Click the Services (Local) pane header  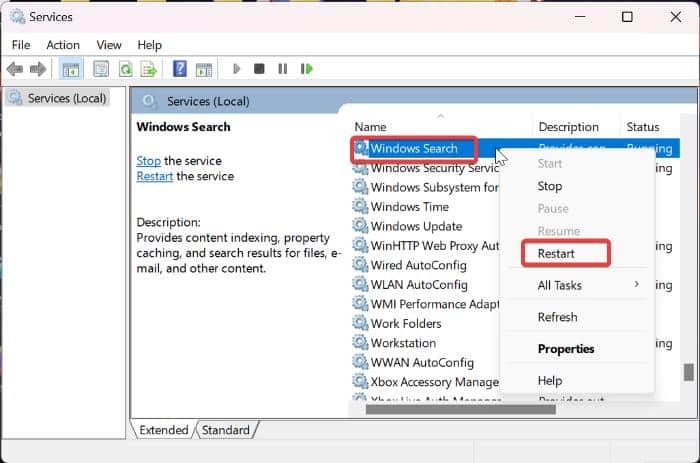point(208,101)
